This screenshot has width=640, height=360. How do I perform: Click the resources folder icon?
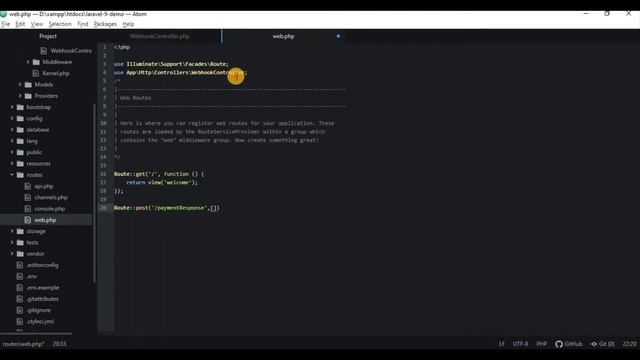pyautogui.click(x=20, y=164)
